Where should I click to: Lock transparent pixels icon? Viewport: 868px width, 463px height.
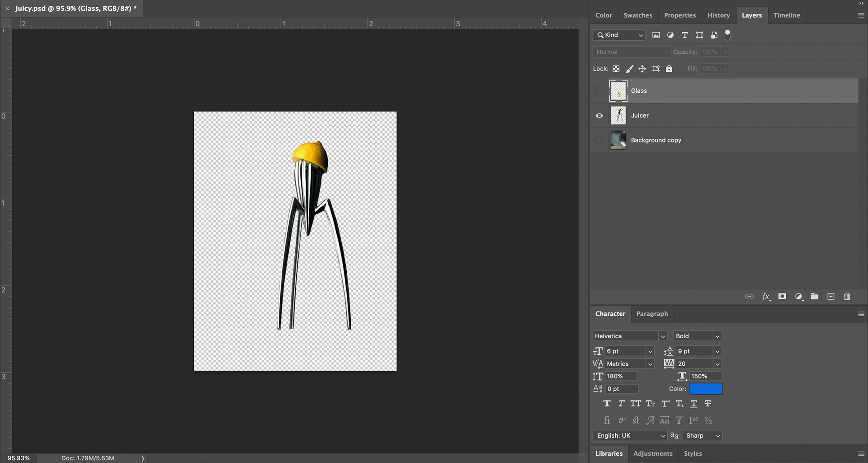616,69
